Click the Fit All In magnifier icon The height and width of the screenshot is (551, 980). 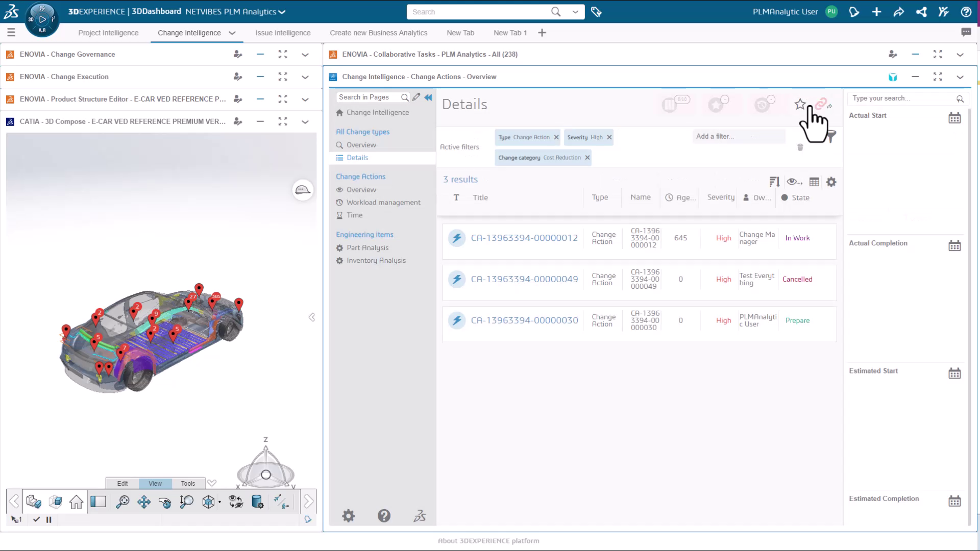(122, 502)
